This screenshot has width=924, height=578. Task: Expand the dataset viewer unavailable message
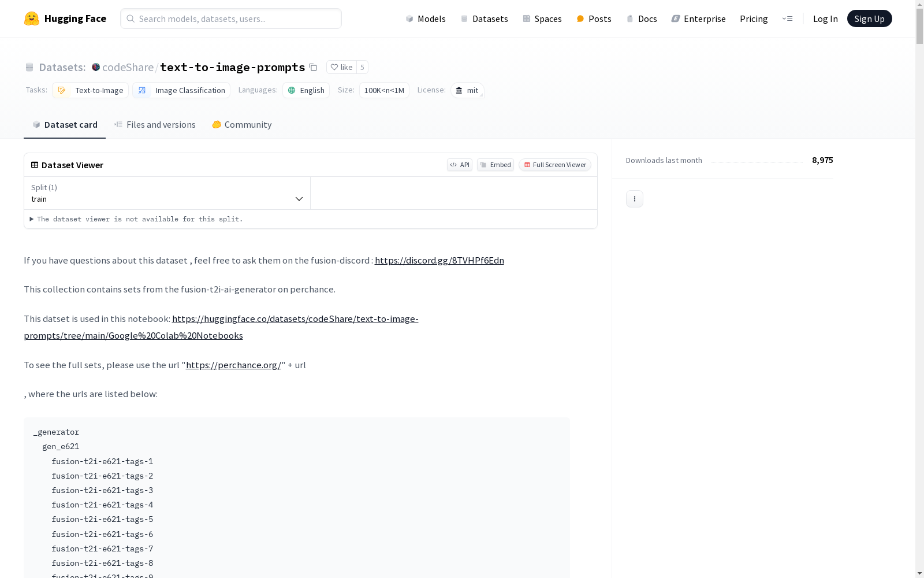click(x=136, y=219)
